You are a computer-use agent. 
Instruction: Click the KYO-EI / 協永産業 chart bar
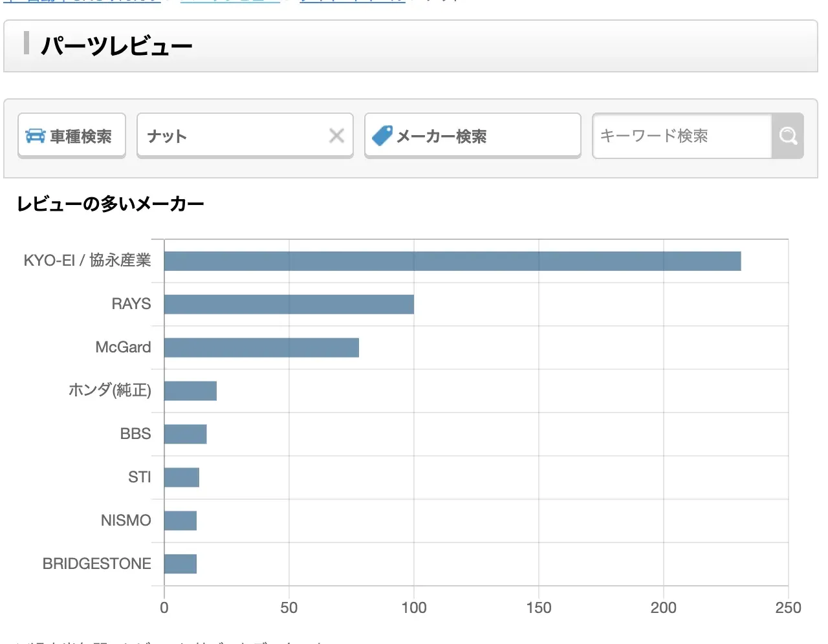452,261
